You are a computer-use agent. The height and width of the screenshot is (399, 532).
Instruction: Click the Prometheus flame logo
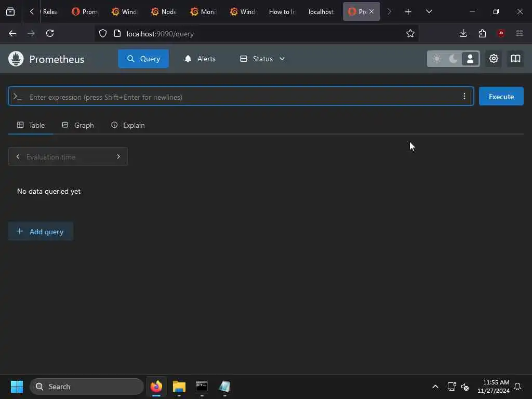coord(16,59)
